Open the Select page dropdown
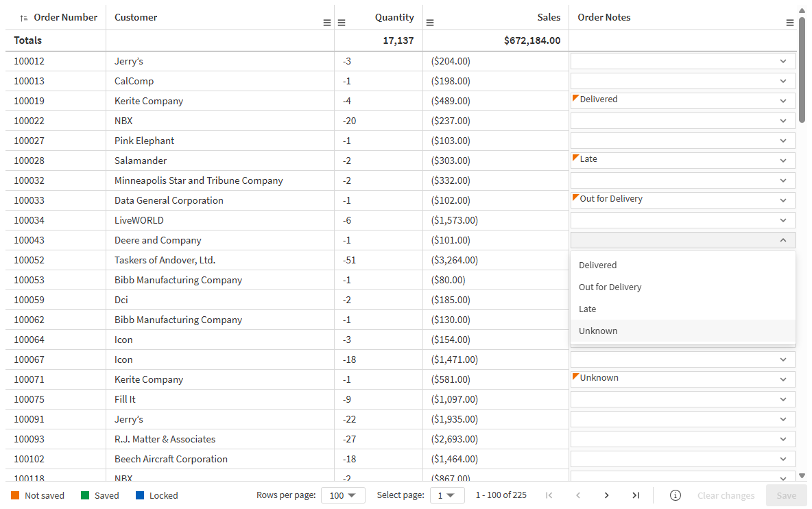812x509 pixels. [447, 495]
